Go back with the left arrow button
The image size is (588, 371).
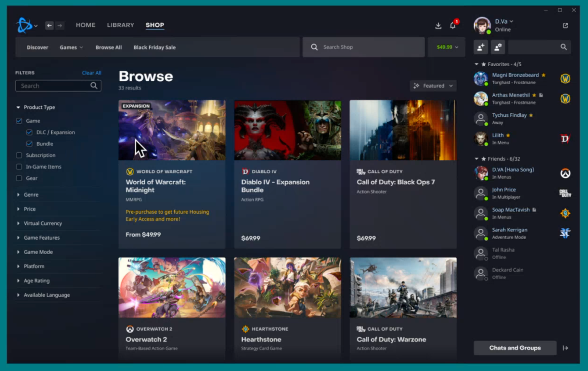pos(49,25)
